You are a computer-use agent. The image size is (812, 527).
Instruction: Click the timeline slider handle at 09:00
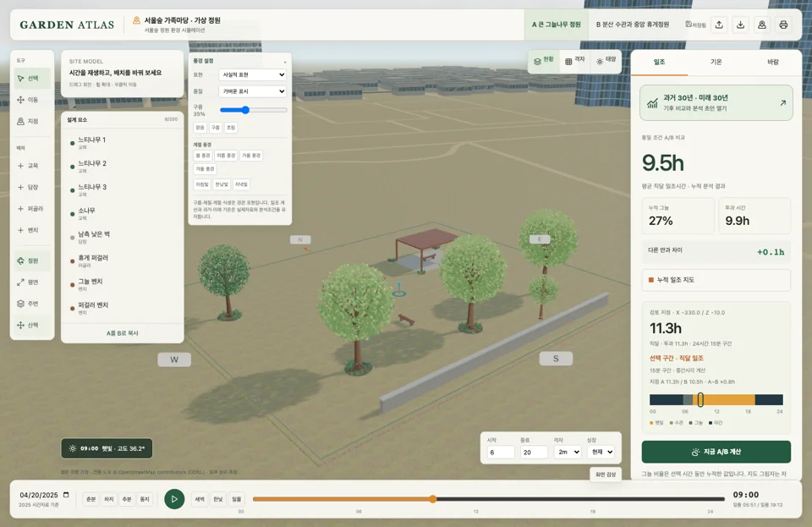pos(432,499)
